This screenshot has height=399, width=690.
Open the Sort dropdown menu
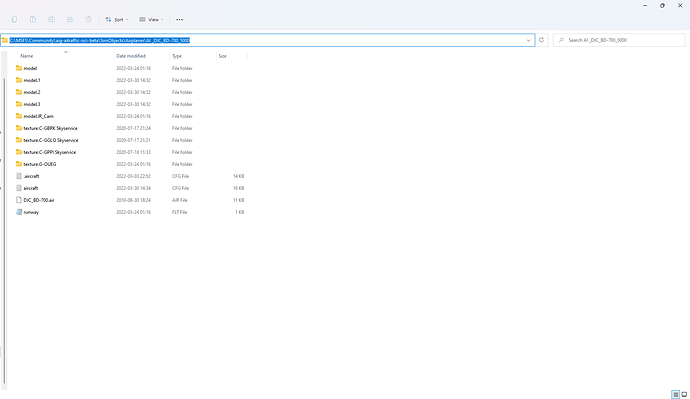click(x=117, y=19)
